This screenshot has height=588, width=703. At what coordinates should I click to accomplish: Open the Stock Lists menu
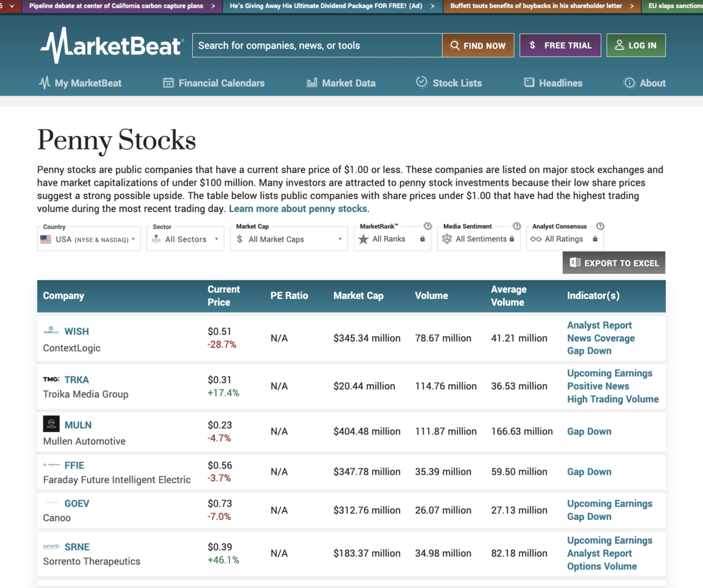tap(449, 83)
